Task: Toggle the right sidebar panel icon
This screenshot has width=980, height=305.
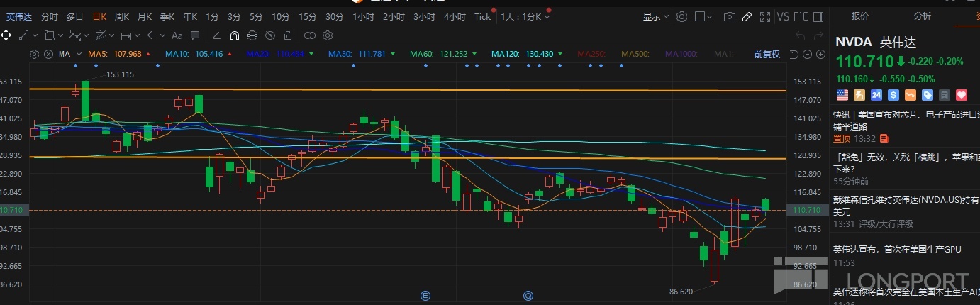Action: click(818, 16)
